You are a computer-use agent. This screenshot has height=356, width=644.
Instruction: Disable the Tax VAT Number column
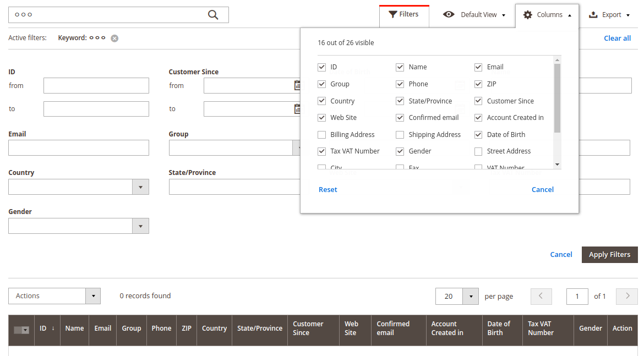pos(321,151)
